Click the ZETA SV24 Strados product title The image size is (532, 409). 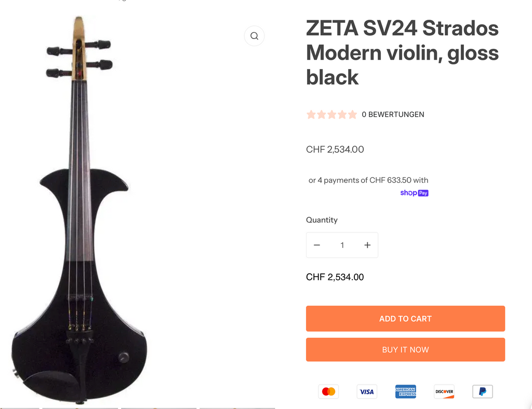(402, 52)
